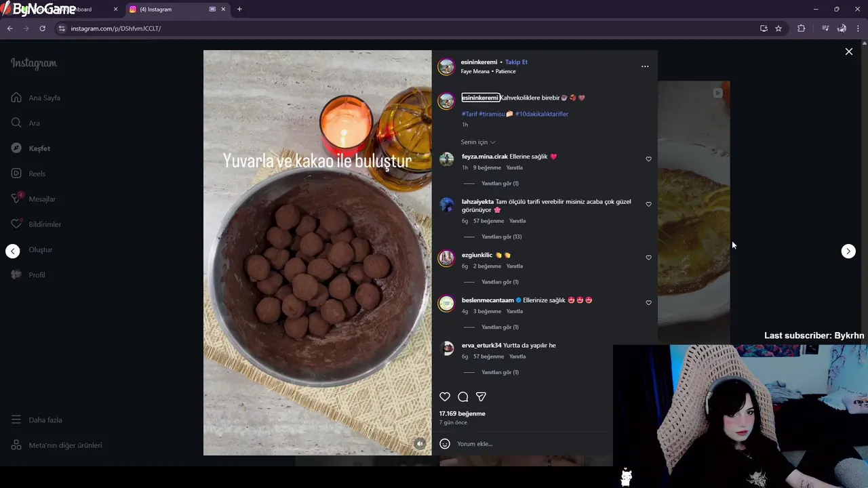Like feyza.mina.cirak's comment
The image size is (868, 488).
[648, 159]
